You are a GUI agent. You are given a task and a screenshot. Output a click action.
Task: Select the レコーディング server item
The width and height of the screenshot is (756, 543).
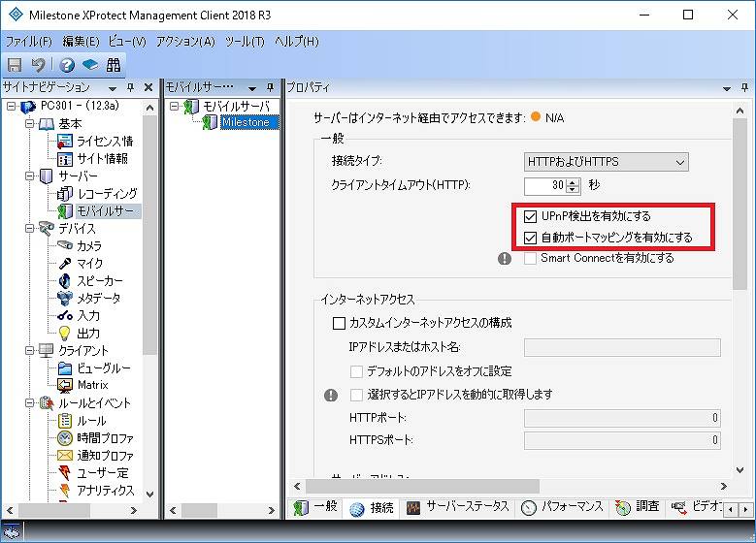coord(108,194)
